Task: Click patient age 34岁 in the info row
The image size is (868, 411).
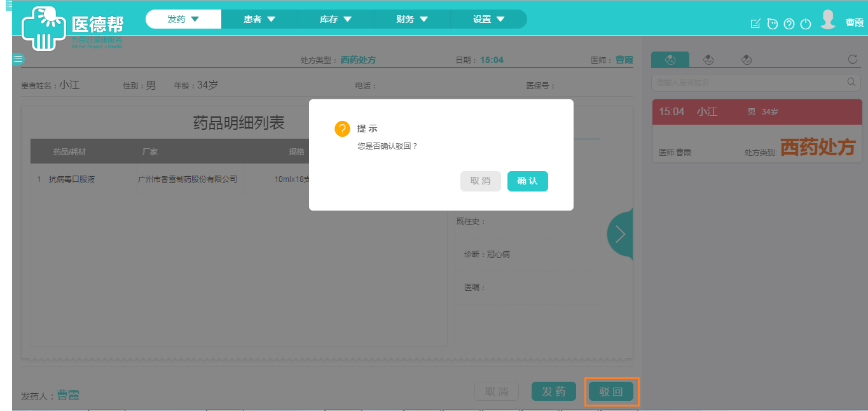Action: click(x=208, y=85)
